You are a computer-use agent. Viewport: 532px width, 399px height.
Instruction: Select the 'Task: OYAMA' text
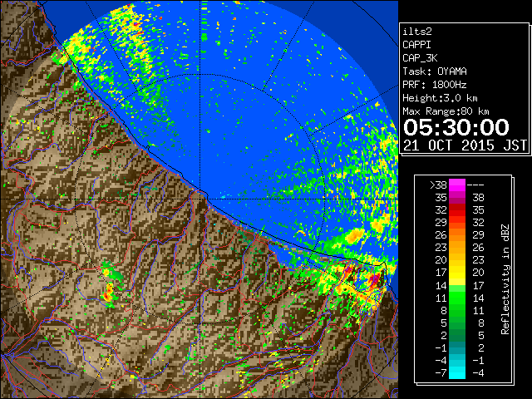(435, 71)
